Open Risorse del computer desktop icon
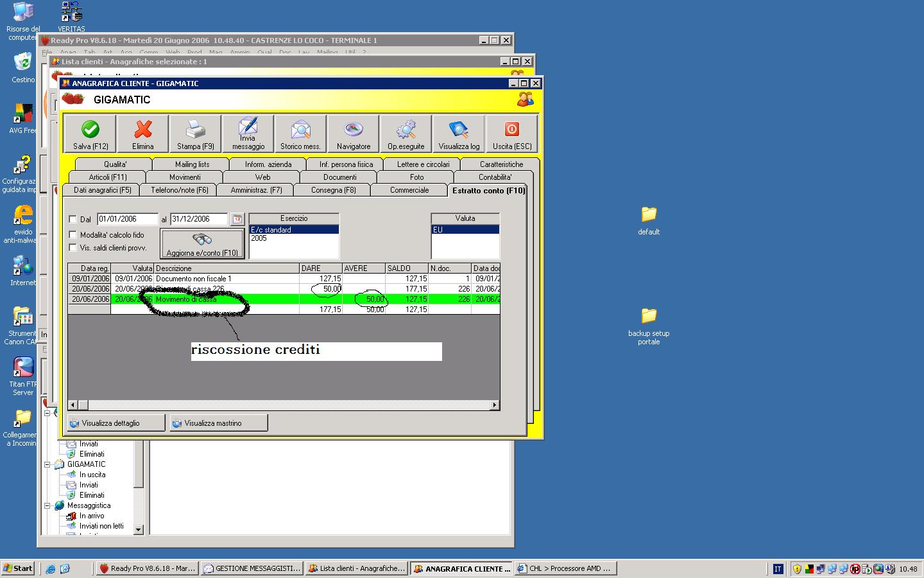 coord(23,21)
